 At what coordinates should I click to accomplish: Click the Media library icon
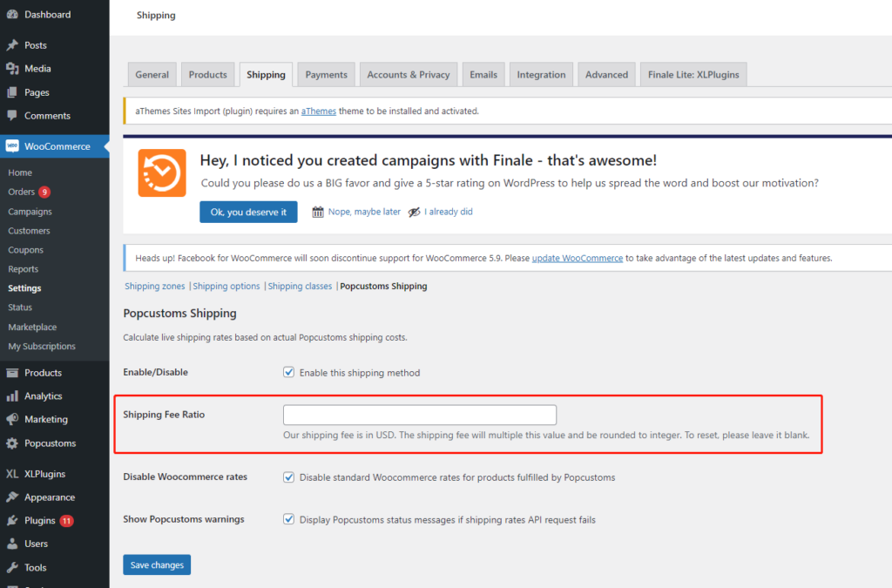[x=12, y=68]
